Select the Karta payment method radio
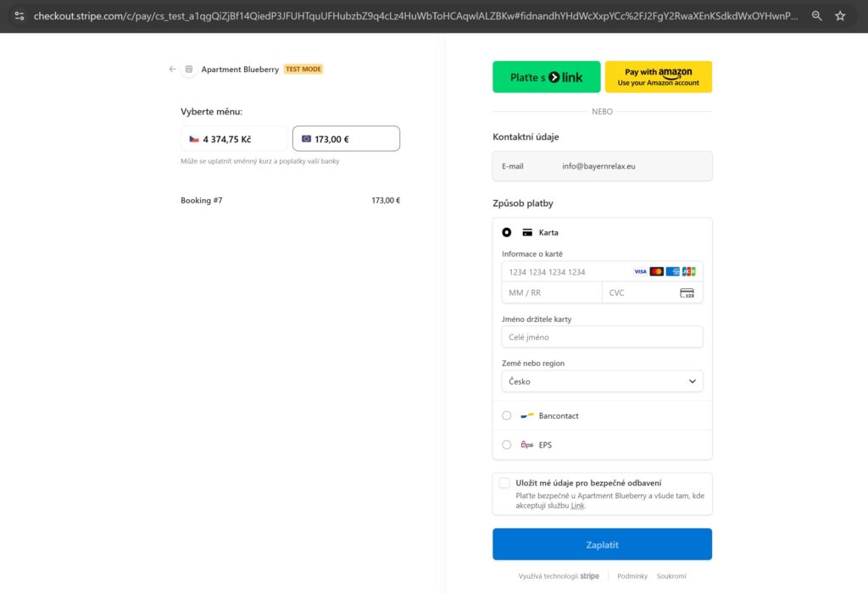Viewport: 868px width, 594px height. [507, 232]
